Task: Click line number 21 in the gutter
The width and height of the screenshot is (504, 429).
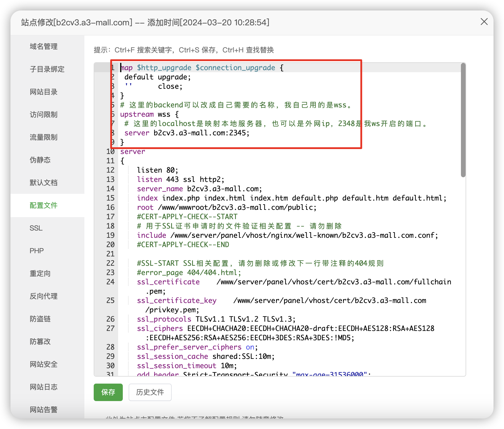Action: (110, 254)
